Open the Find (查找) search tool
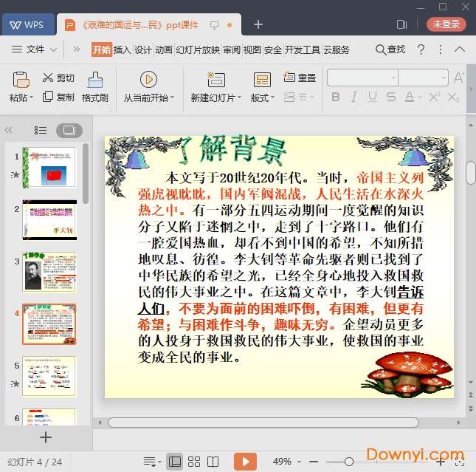This screenshot has width=476, height=472. (x=390, y=49)
